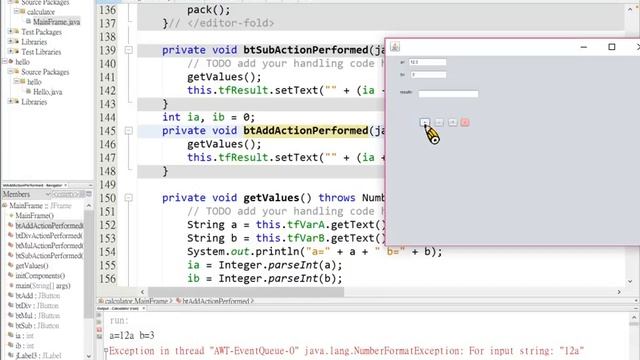The image size is (640, 360).
Task: Select the ia : int field
Action: pos(24,336)
